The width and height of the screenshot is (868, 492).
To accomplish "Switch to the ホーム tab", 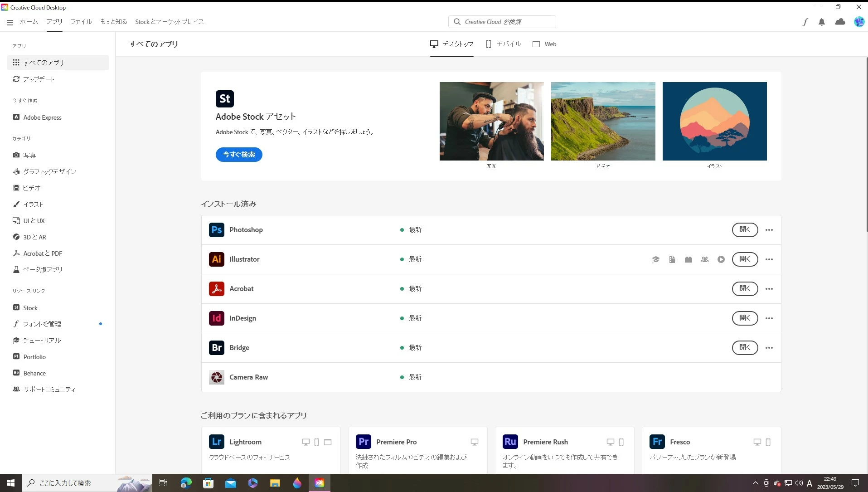I will [x=29, y=22].
